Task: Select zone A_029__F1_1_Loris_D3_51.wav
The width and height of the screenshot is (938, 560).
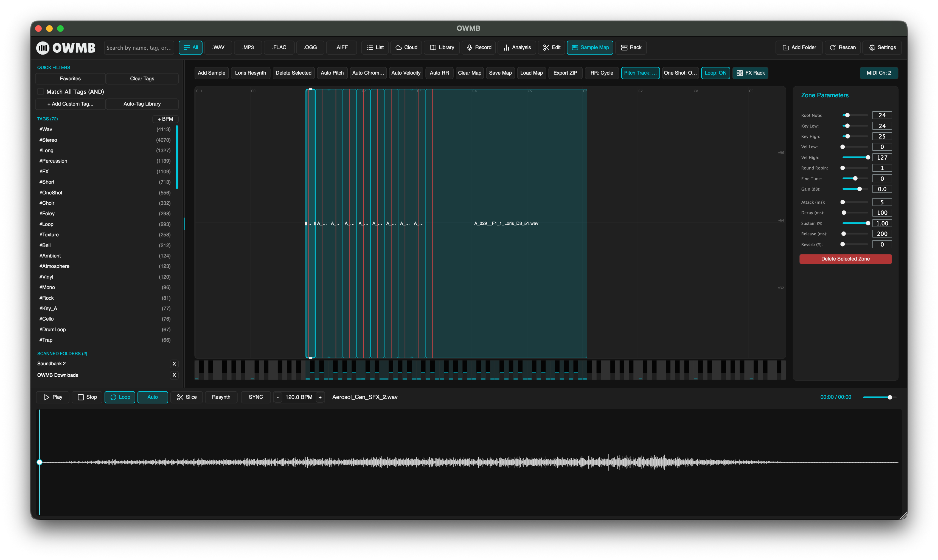Action: pyautogui.click(x=506, y=224)
